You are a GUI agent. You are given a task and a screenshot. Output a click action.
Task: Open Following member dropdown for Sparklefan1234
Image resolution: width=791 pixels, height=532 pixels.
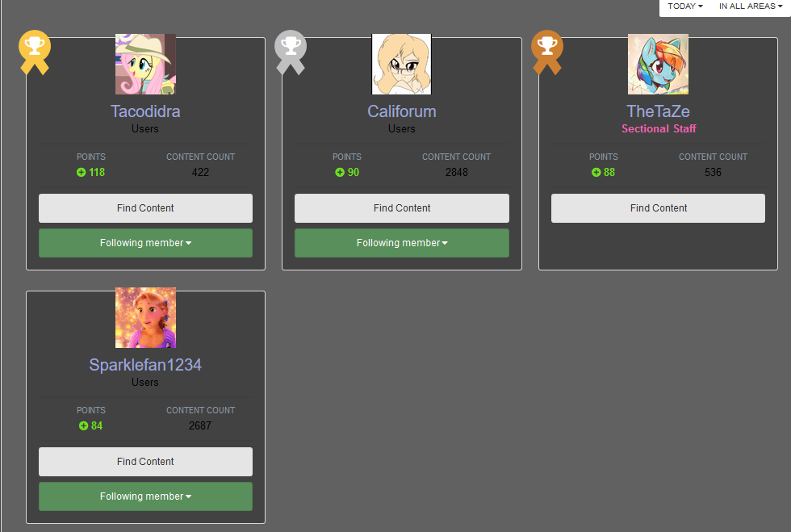tap(145, 496)
